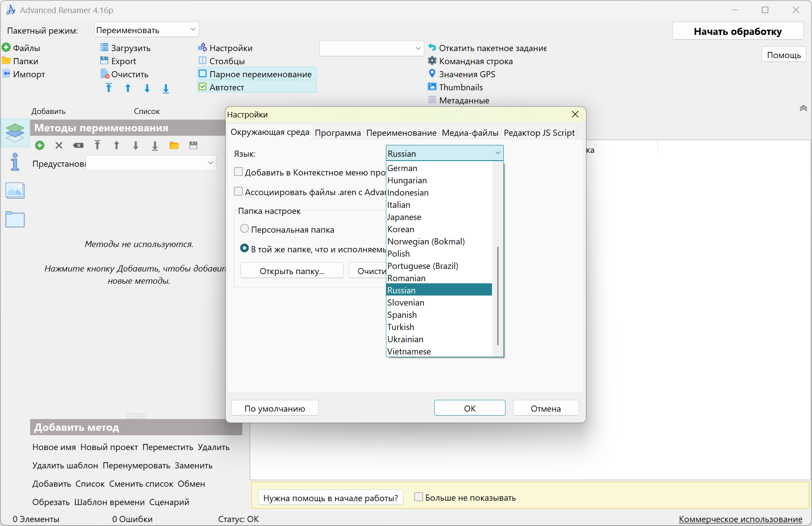Open the Коммерческое использование link
The height and width of the screenshot is (526, 812).
tap(740, 519)
